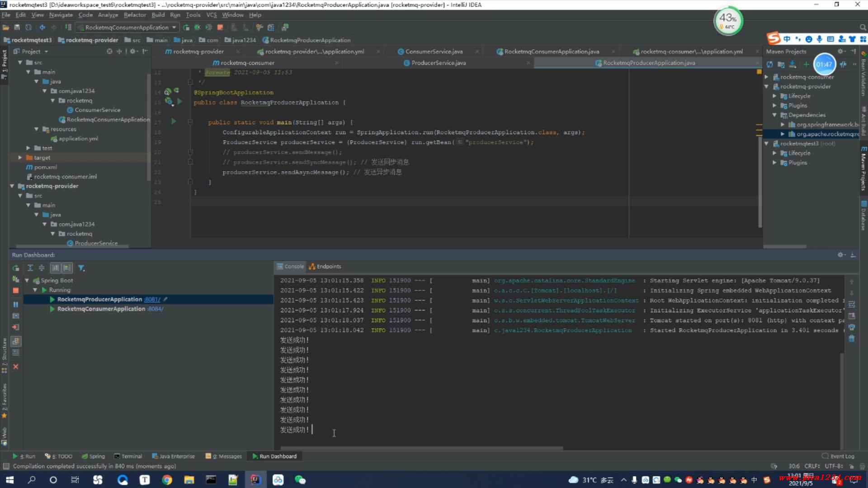
Task: Click the scroll-from-source icon in Project panel
Action: [x=109, y=52]
